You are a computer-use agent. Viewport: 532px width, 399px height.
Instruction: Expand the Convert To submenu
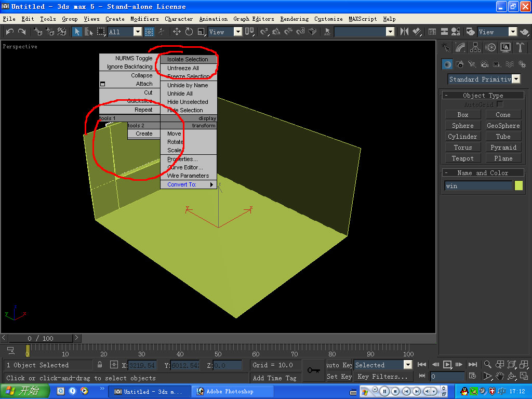click(x=188, y=184)
